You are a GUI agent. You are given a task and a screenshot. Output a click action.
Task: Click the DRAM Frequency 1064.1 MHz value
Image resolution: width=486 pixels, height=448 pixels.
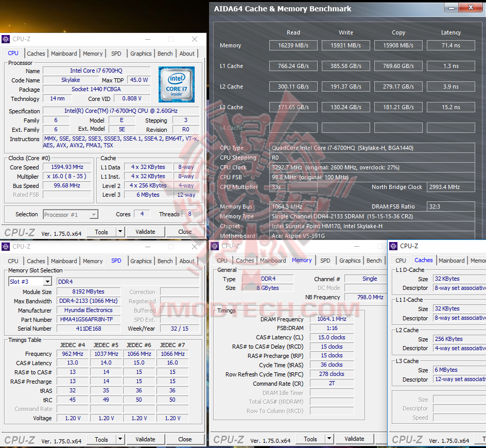[332, 319]
